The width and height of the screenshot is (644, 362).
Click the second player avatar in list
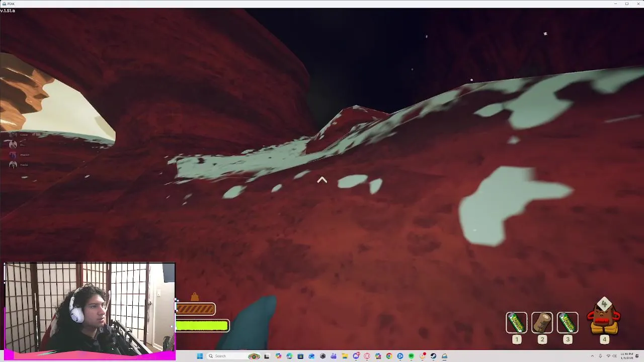point(13,145)
